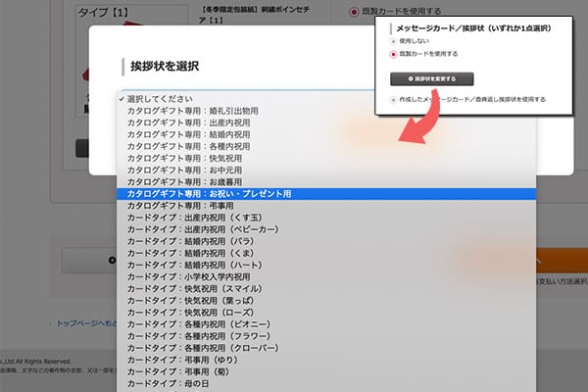Screen dimensions: 588x392
Task: Select 使用しない radio button
Action: pos(394,41)
